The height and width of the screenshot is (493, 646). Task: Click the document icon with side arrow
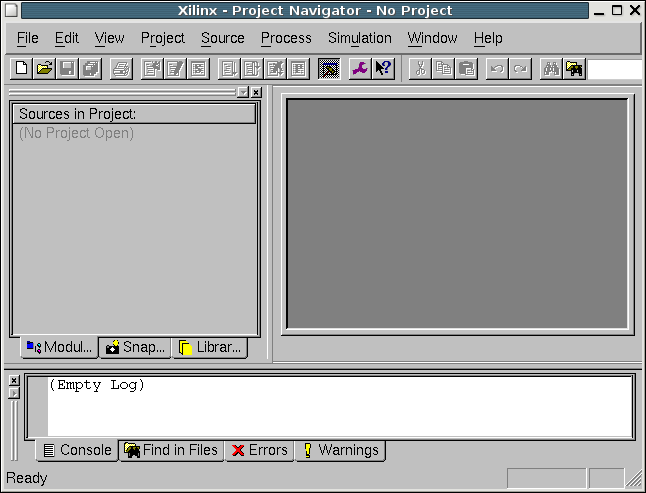[x=252, y=68]
